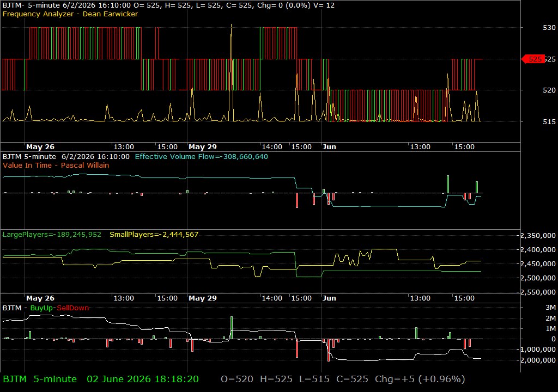This screenshot has height=392, width=558.
Task: Click the 1,000,000 axis value in BuyUp panel
Action: tap(538, 350)
